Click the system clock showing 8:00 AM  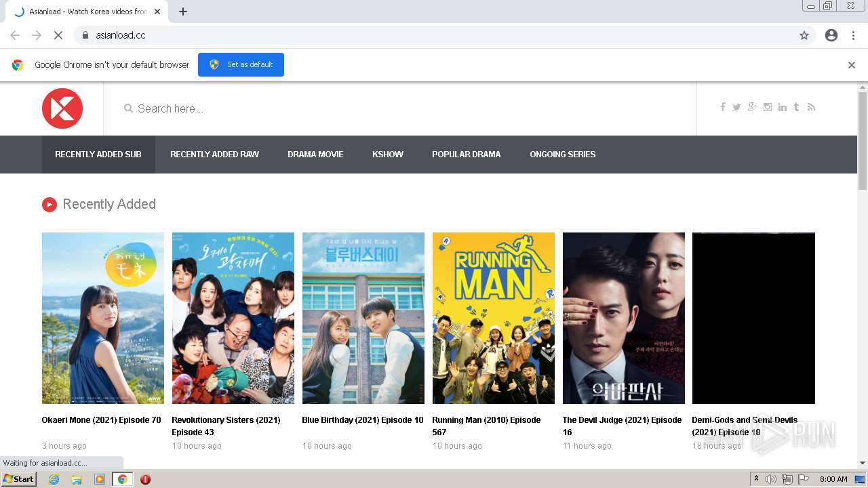(833, 479)
